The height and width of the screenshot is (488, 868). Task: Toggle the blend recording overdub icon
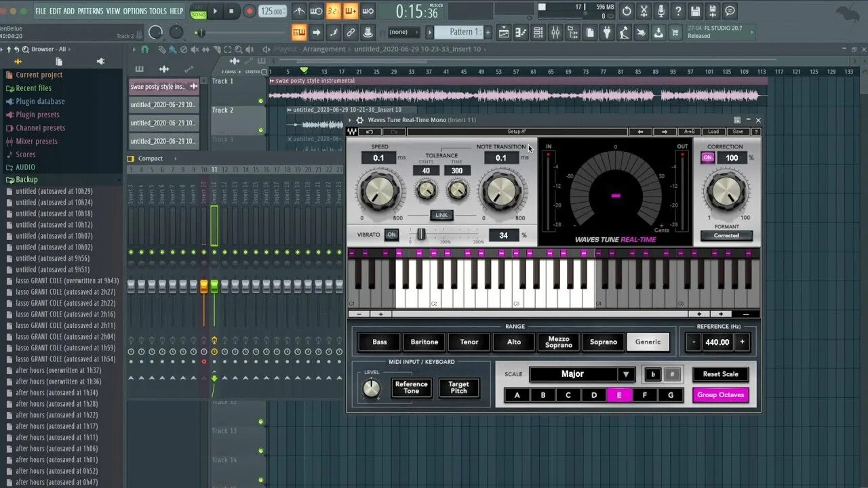coord(351,11)
